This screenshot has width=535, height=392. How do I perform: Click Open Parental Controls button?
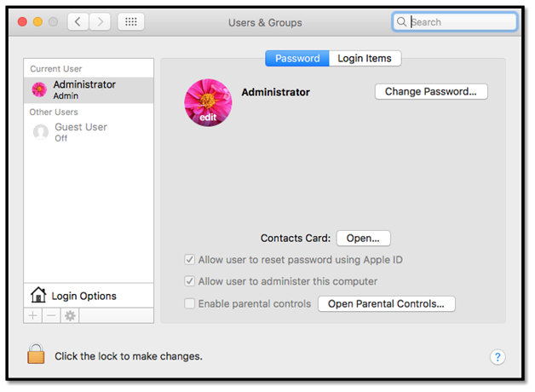(386, 303)
